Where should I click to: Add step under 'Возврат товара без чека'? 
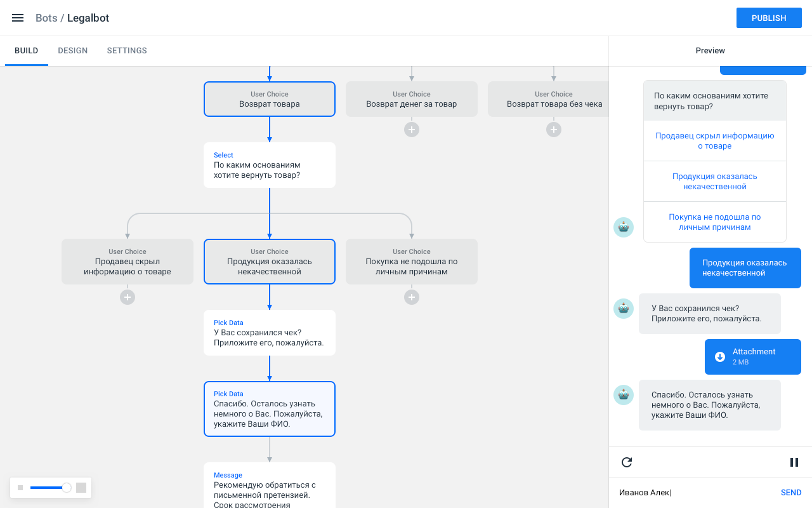coord(554,130)
